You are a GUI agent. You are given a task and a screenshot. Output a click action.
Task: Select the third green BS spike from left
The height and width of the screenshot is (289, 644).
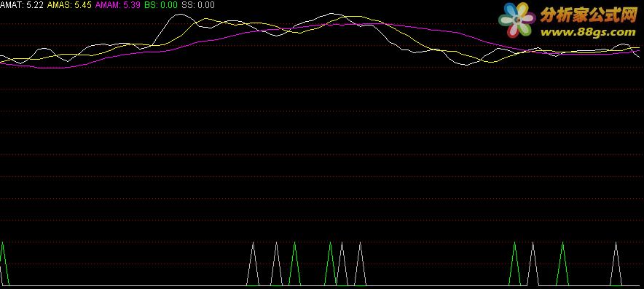330,263
